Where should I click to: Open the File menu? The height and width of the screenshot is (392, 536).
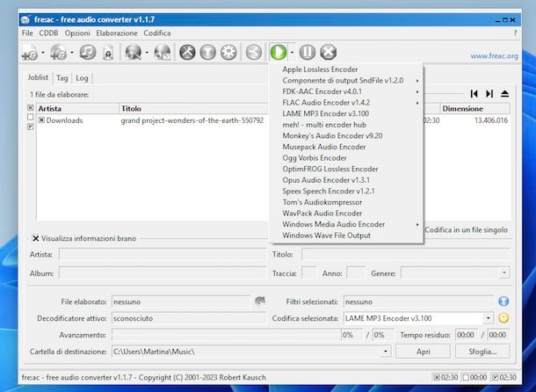27,33
